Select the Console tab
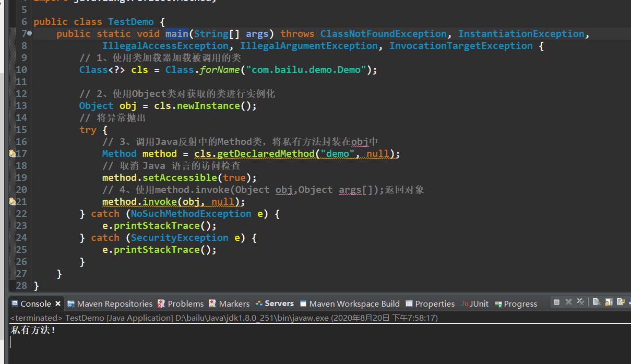This screenshot has width=631, height=364. click(x=36, y=304)
